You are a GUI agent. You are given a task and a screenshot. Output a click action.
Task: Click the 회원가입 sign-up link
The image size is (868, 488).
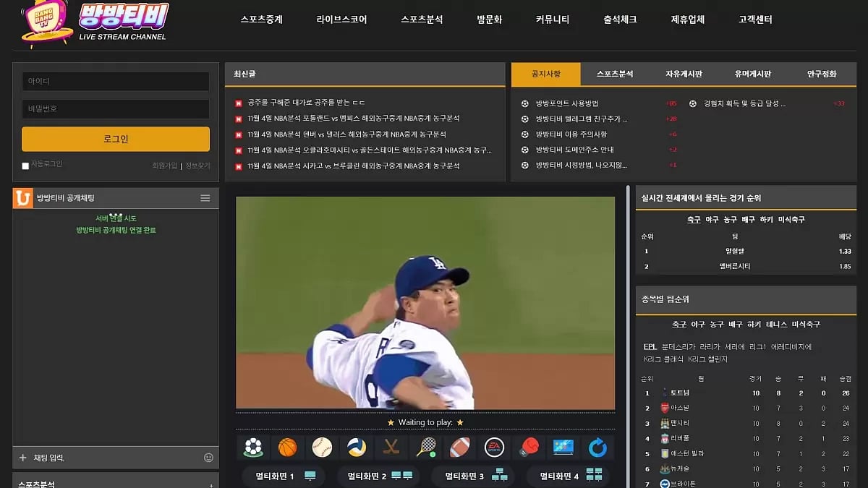(x=164, y=166)
